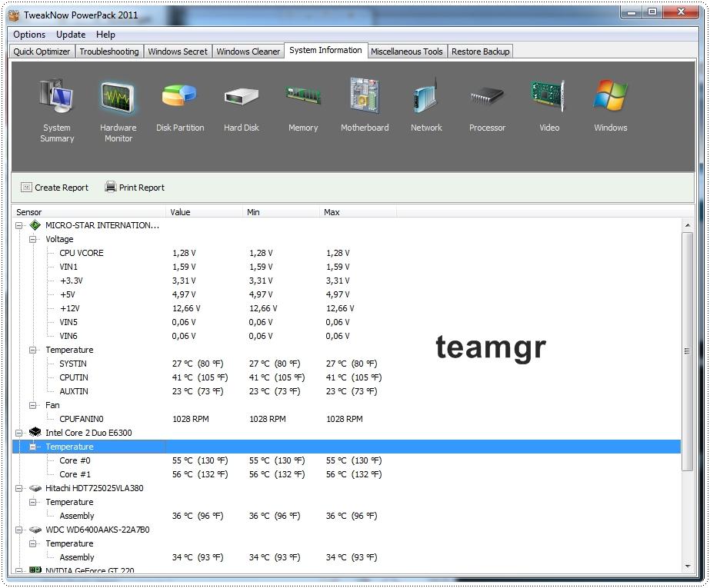Image resolution: width=710 pixels, height=588 pixels.
Task: Click the Intel Core 2 Duo chip icon
Action: [x=35, y=433]
